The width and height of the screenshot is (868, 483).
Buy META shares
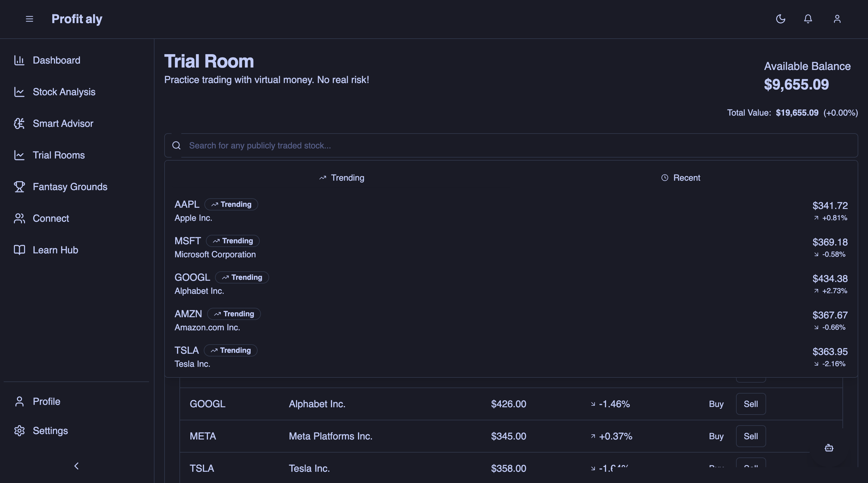click(716, 436)
